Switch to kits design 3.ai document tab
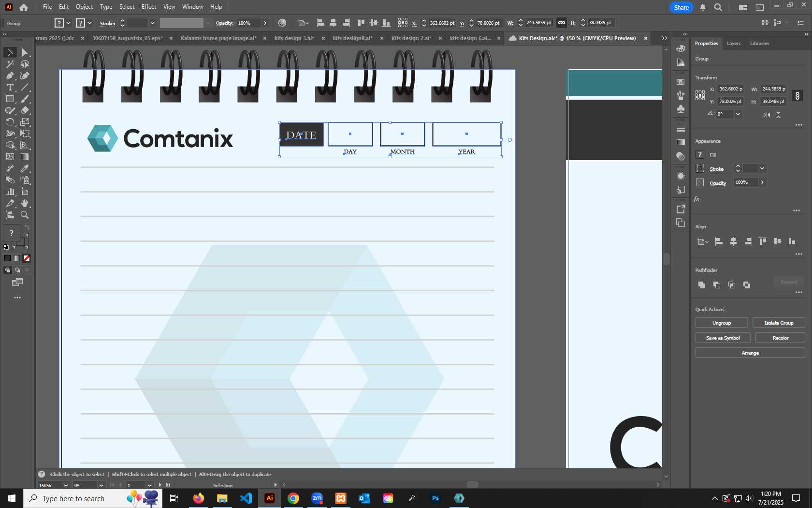Screen dimensions: 812x508 click(x=294, y=38)
